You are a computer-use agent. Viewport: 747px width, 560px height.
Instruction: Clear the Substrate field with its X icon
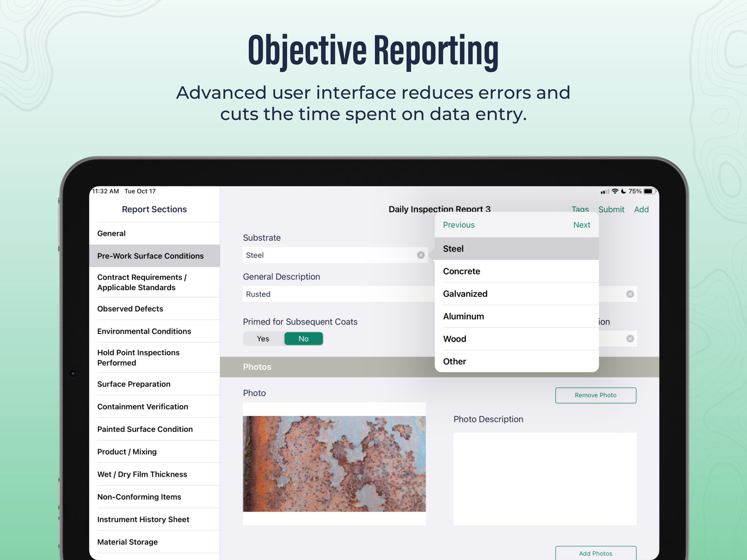tap(421, 255)
